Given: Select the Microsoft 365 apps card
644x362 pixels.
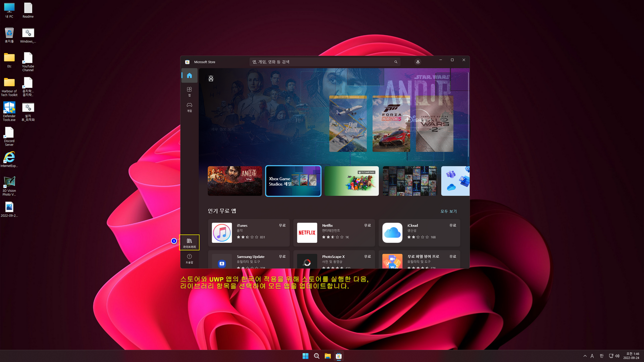Looking at the screenshot, I should [455, 181].
